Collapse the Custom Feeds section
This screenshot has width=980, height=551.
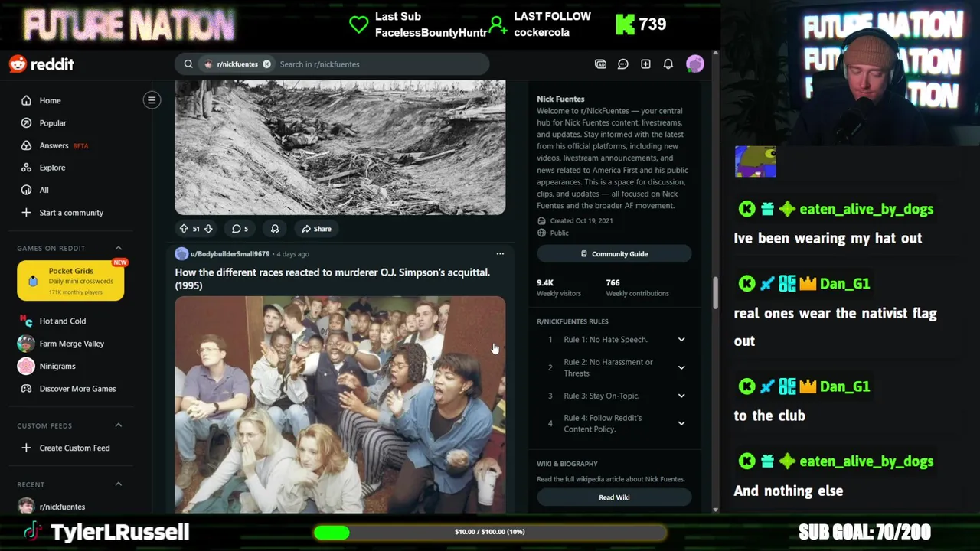(119, 425)
